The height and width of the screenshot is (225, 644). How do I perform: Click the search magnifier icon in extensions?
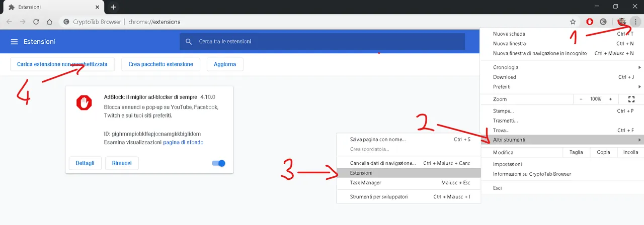coord(189,42)
